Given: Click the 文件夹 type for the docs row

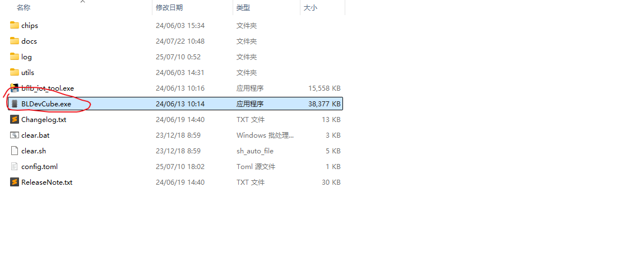Looking at the screenshot, I should click(x=247, y=41).
